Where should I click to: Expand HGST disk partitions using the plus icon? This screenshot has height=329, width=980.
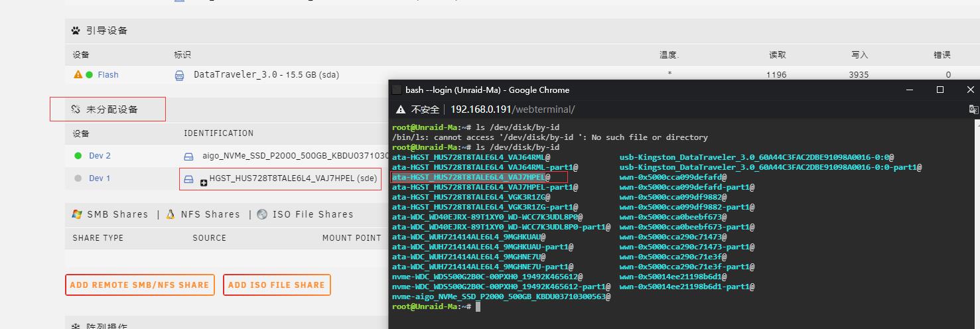pos(204,183)
